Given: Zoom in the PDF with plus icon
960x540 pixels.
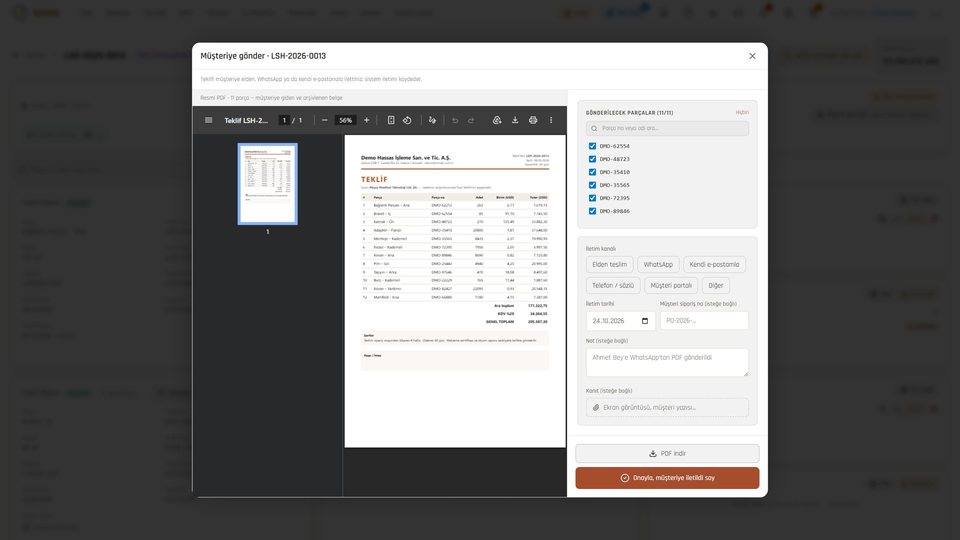Looking at the screenshot, I should 367,120.
